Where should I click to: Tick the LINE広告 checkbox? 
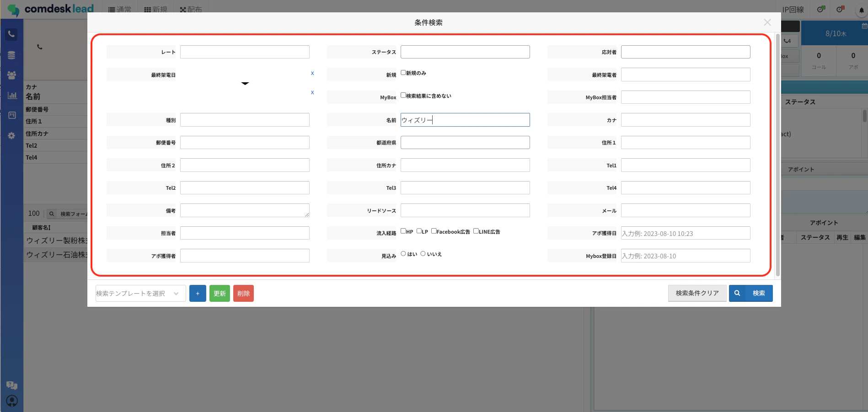pos(476,231)
